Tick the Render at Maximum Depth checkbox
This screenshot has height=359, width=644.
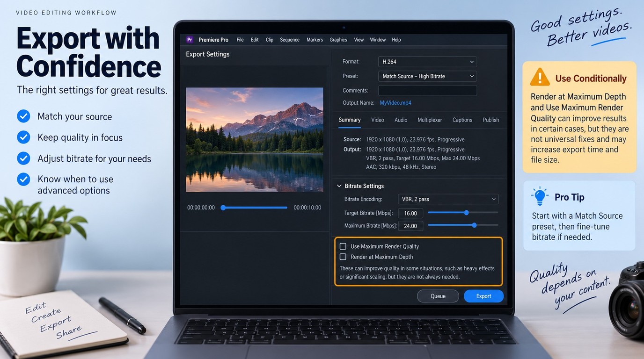[x=343, y=257]
